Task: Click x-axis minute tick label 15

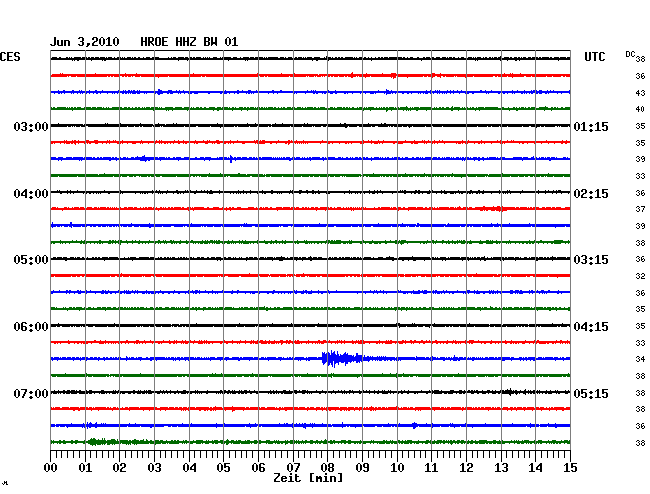Action: pos(570,467)
